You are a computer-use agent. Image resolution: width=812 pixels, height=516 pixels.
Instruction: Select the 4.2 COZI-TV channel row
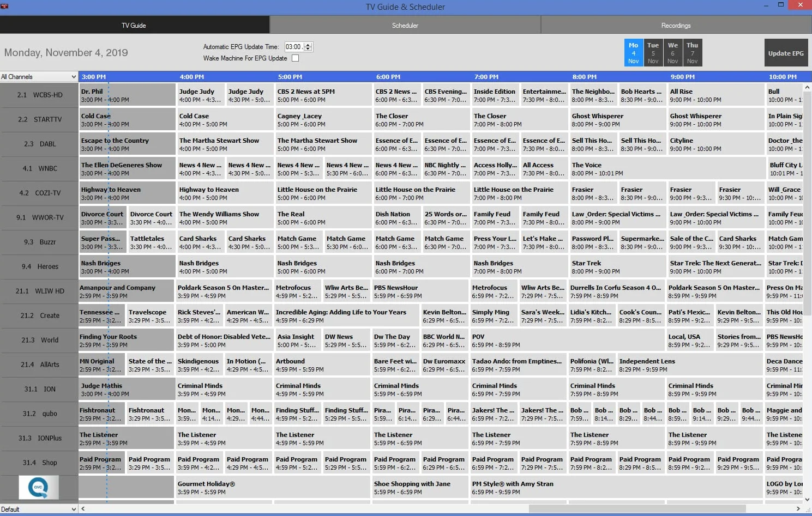click(x=39, y=193)
